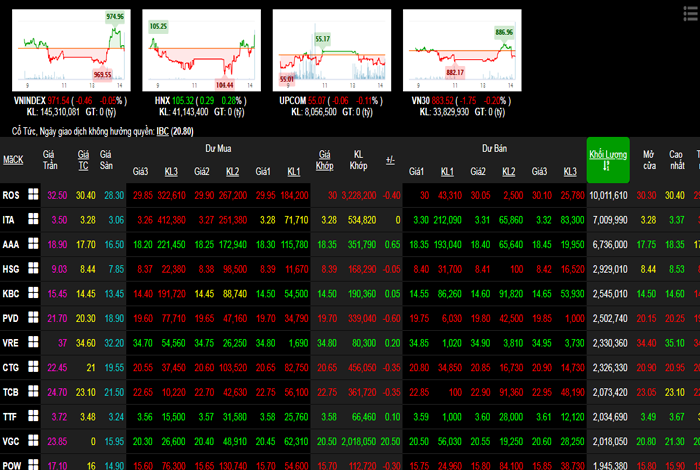Viewport: 700px width, 470px height.
Task: Select the HSG stock symbol
Action: pyautogui.click(x=11, y=269)
